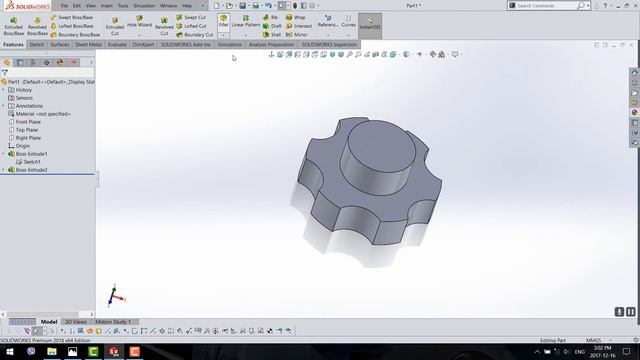Screen dimensions: 640x360
Task: Expand the History tree node
Action: coord(4,90)
